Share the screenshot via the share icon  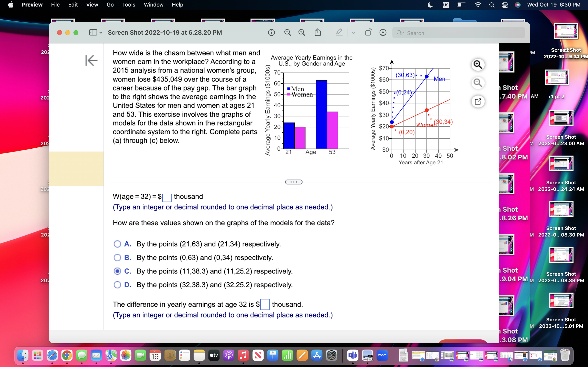318,33
